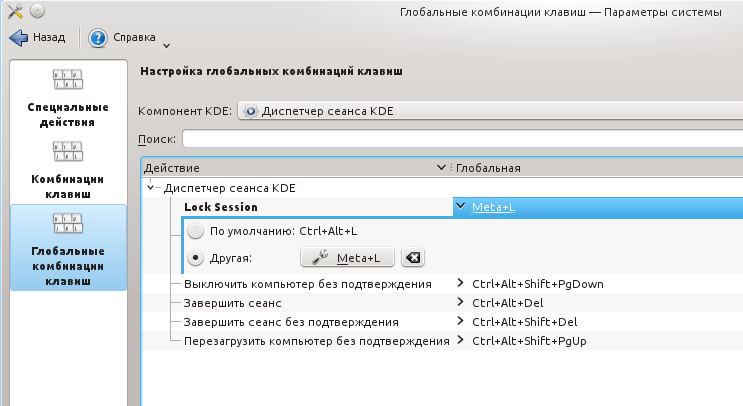Click the Meta+L link in the Lock Session row
This screenshot has width=743, height=406.
pos(493,207)
